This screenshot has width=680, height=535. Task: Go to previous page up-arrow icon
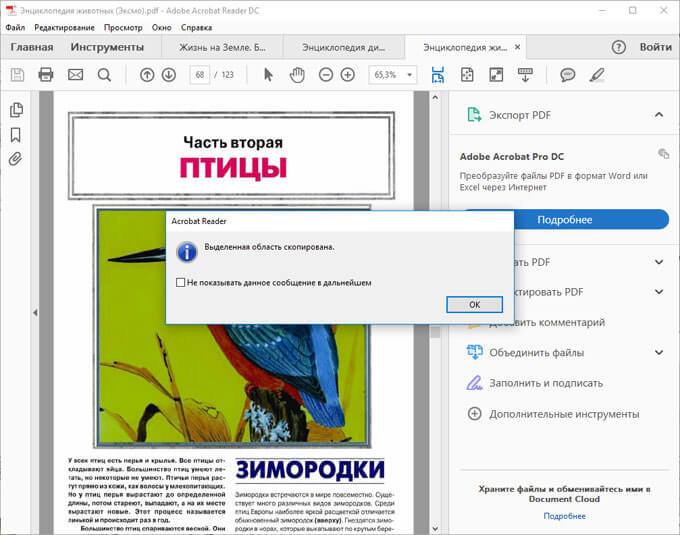[x=147, y=75]
